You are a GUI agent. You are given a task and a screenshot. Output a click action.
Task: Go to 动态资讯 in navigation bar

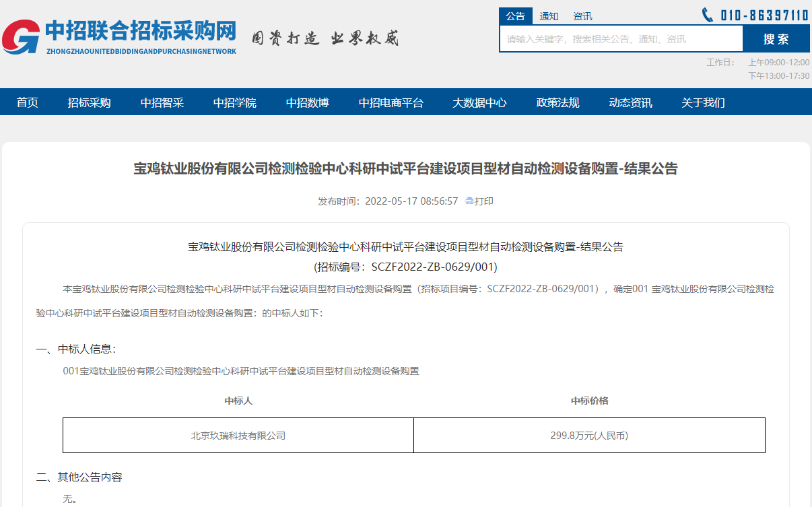pyautogui.click(x=630, y=102)
